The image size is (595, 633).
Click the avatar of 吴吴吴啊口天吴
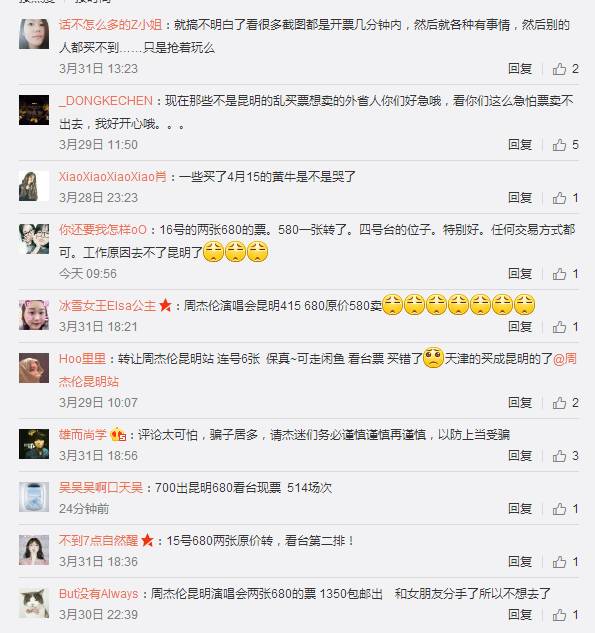pyautogui.click(x=34, y=497)
